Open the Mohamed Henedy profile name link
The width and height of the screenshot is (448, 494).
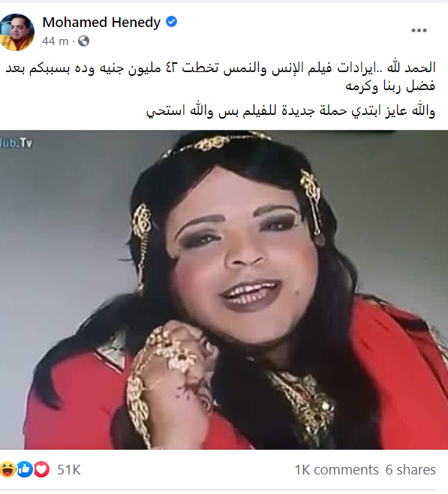tap(101, 23)
